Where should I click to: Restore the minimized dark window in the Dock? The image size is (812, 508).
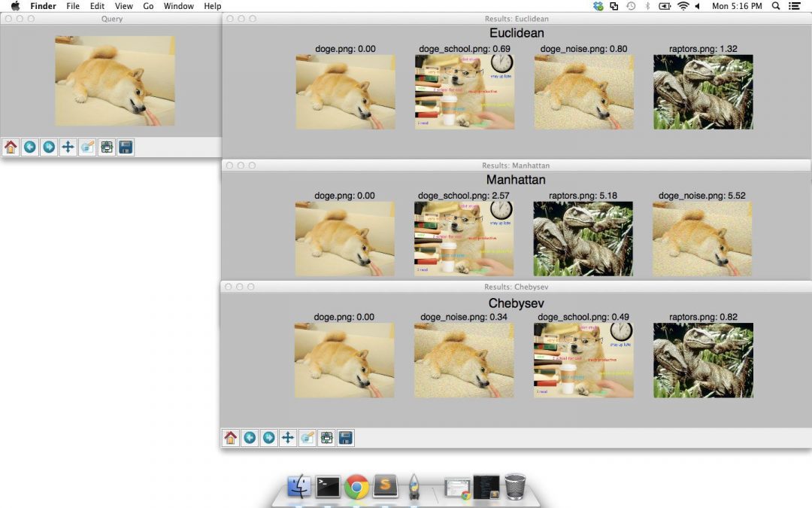click(x=486, y=487)
